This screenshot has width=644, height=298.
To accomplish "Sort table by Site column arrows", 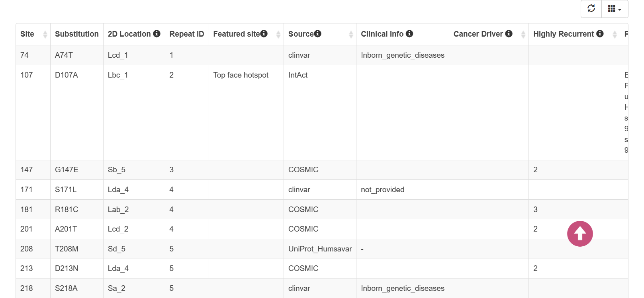I will click(45, 35).
